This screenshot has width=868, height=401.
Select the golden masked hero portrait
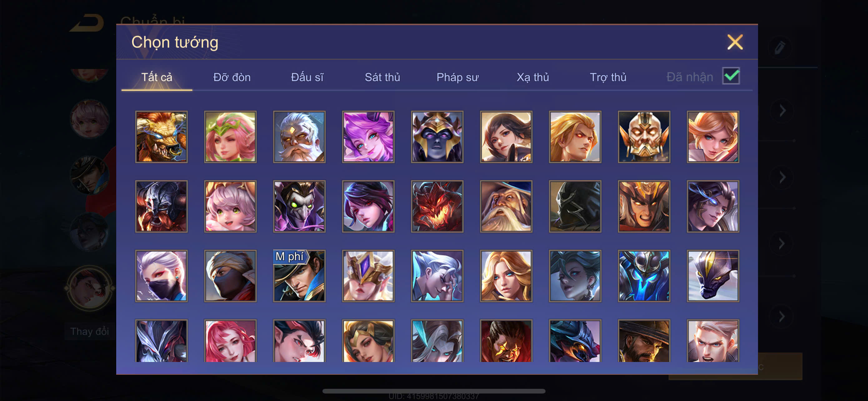(644, 137)
